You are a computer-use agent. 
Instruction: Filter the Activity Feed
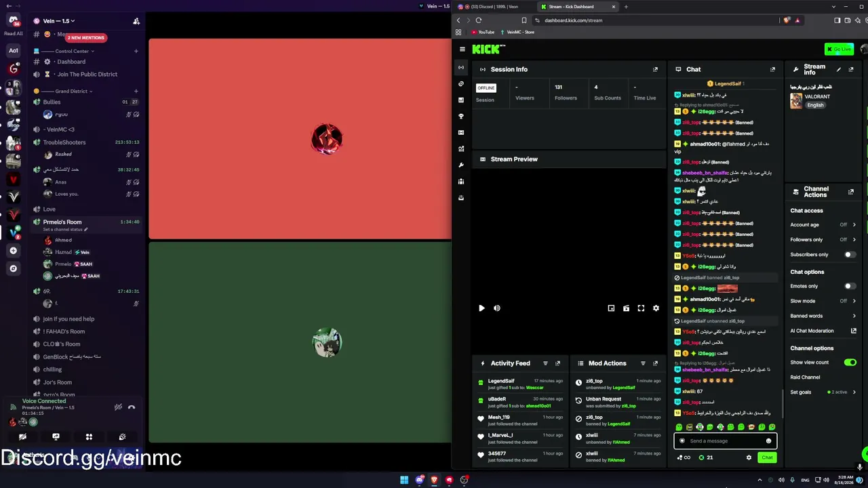pyautogui.click(x=545, y=363)
